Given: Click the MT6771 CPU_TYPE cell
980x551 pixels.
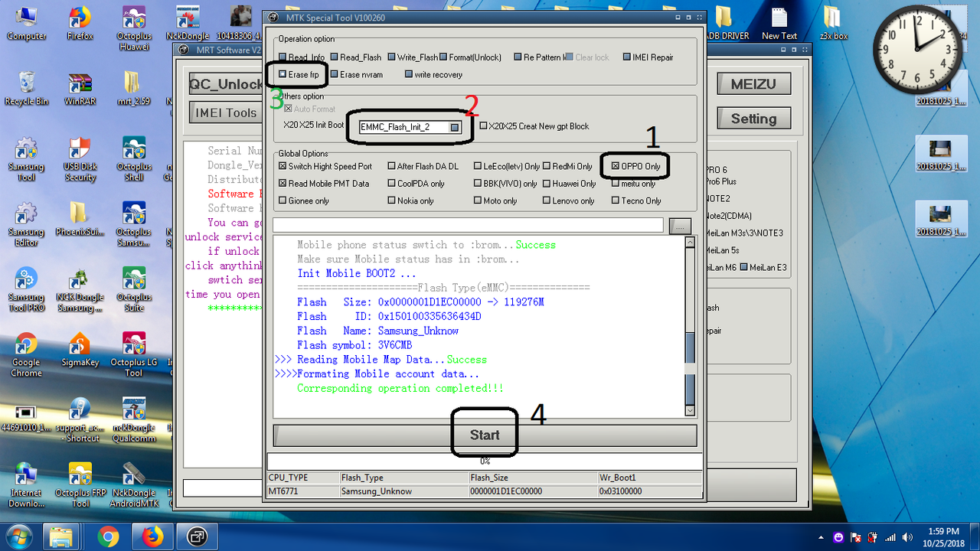Looking at the screenshot, I should (303, 491).
